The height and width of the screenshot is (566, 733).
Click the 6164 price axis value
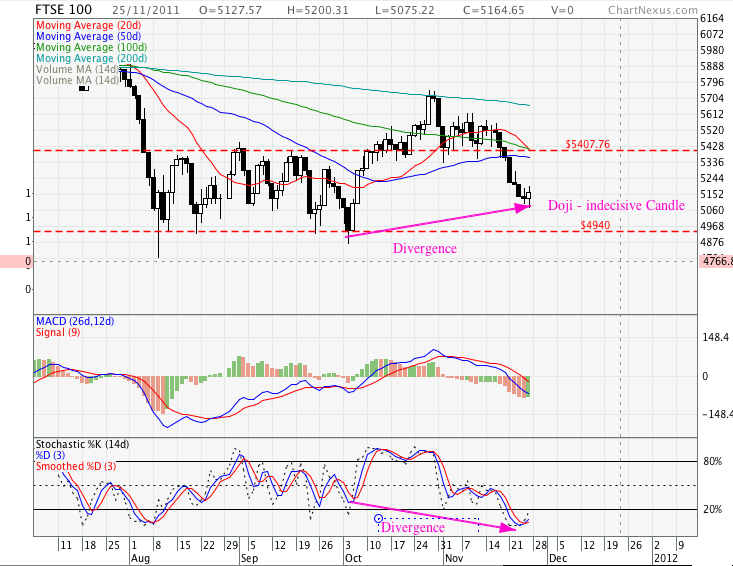(x=712, y=18)
